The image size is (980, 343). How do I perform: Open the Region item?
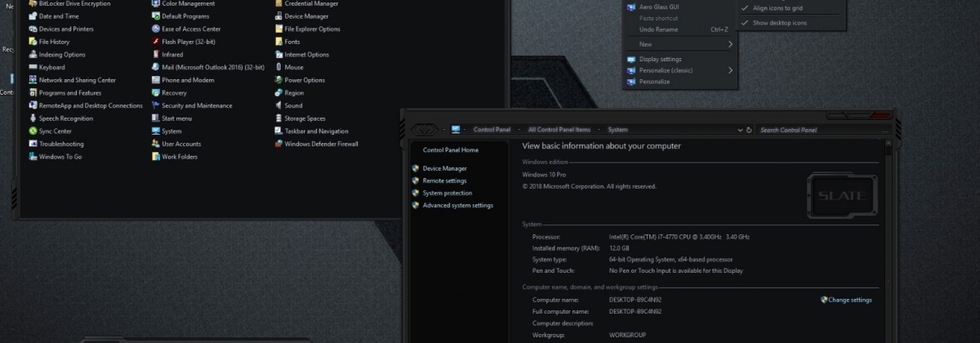tap(288, 93)
